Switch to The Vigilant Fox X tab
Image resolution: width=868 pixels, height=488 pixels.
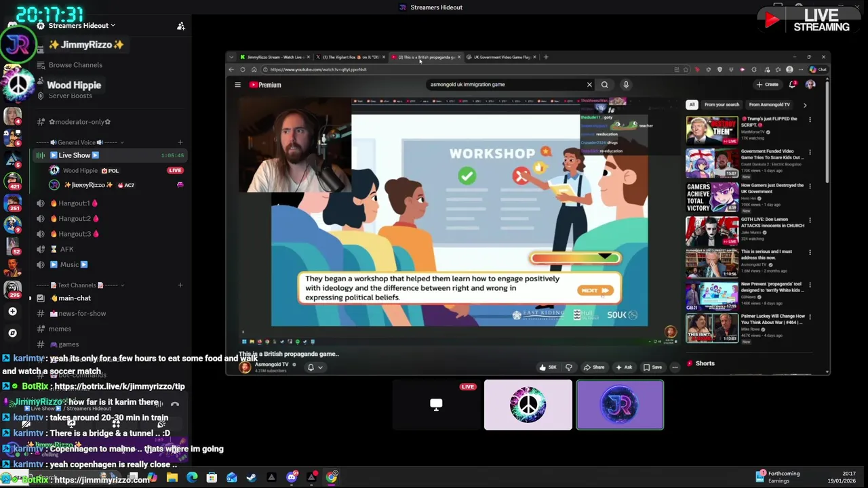(x=351, y=57)
